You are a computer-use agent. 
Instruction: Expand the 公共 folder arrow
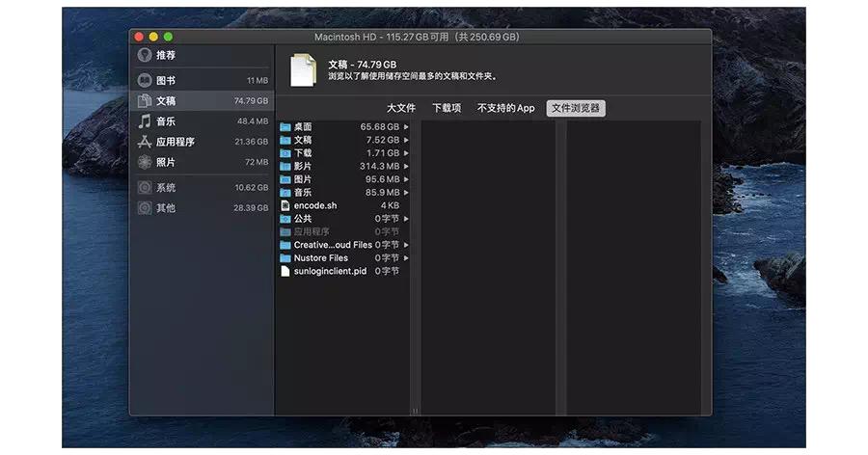coord(406,219)
